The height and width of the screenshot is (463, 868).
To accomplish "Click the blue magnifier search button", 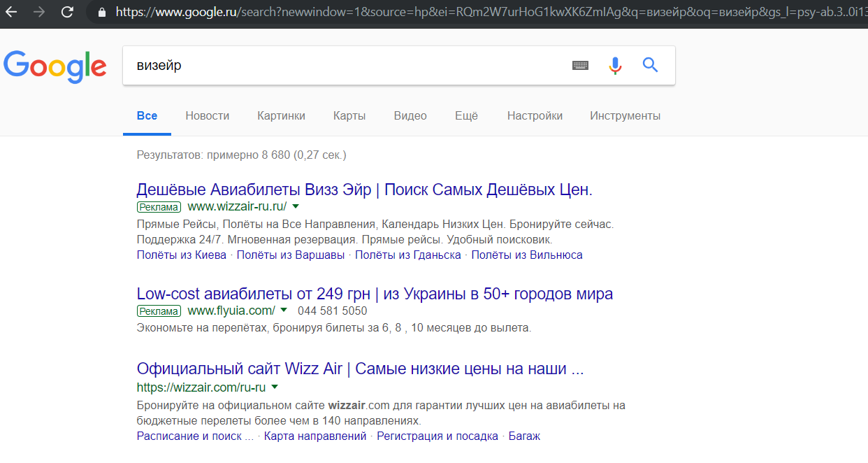I will (650, 66).
